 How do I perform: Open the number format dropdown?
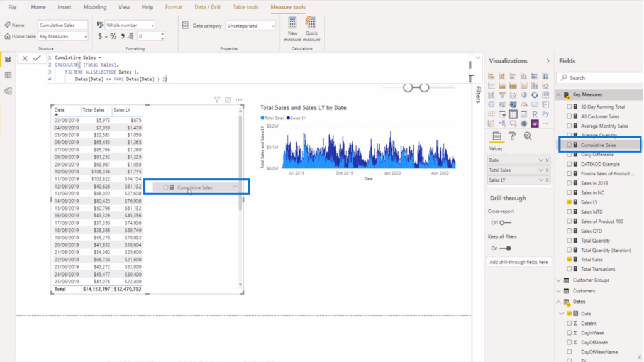[x=130, y=25]
